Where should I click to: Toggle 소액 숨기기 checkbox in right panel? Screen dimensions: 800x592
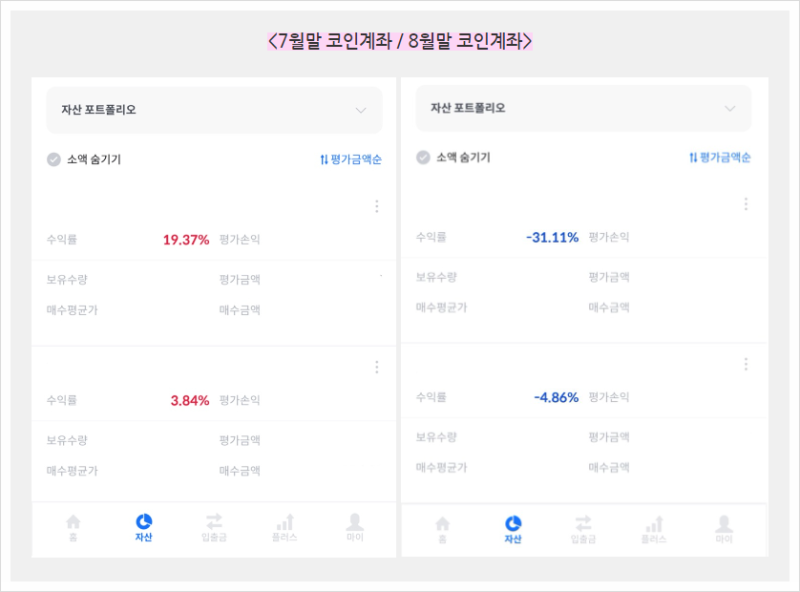(x=423, y=158)
